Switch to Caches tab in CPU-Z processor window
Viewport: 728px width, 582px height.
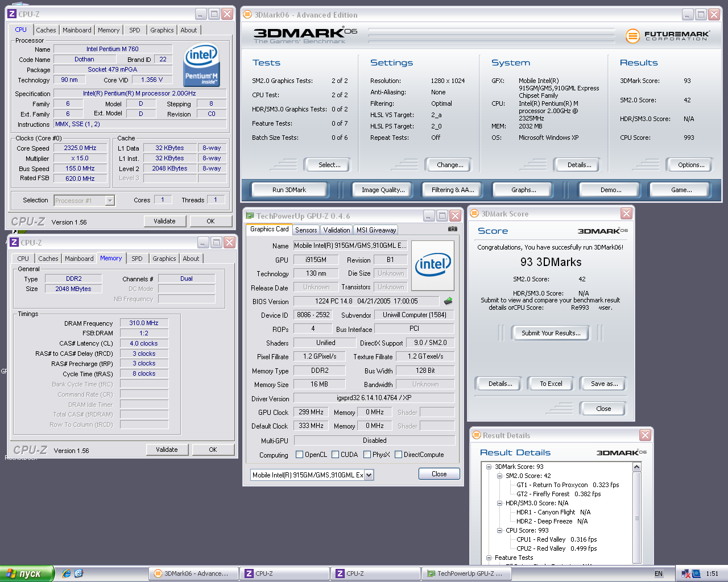pos(46,30)
